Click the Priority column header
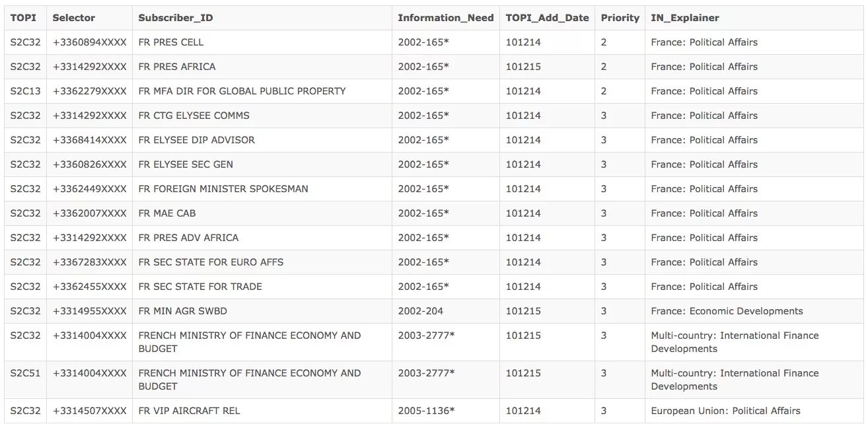868x426 pixels. pos(620,18)
